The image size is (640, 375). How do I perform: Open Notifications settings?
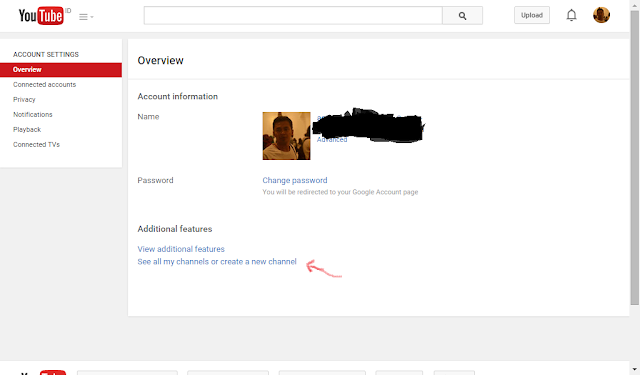(33, 115)
